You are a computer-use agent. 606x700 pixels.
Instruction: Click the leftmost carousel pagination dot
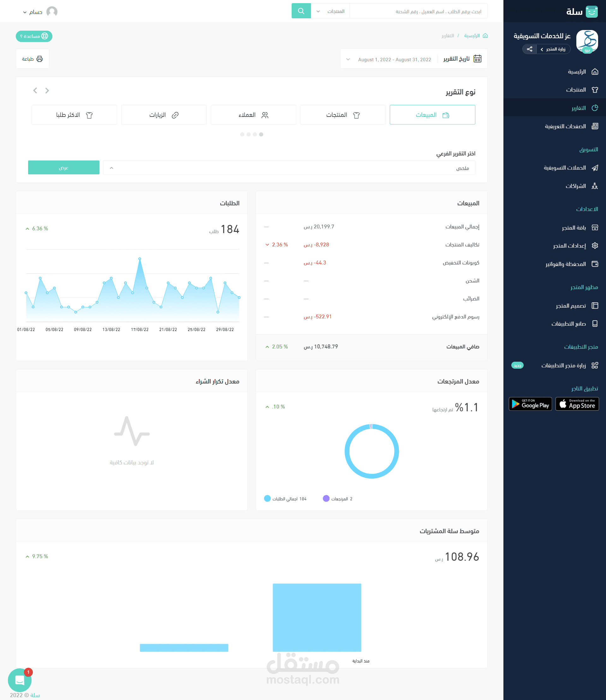point(242,134)
